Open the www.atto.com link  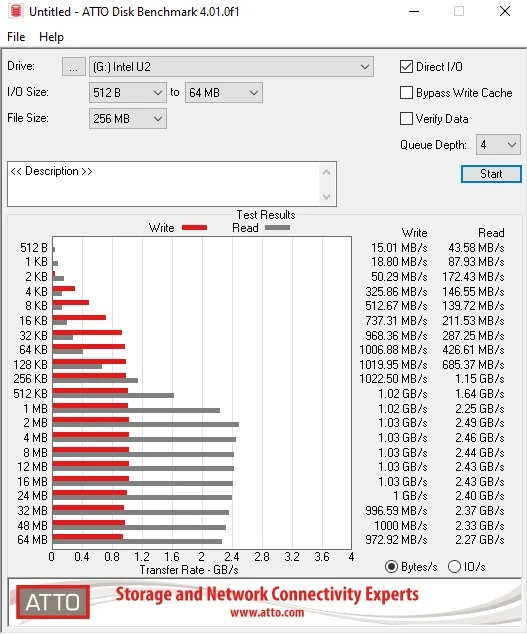pyautogui.click(x=267, y=612)
